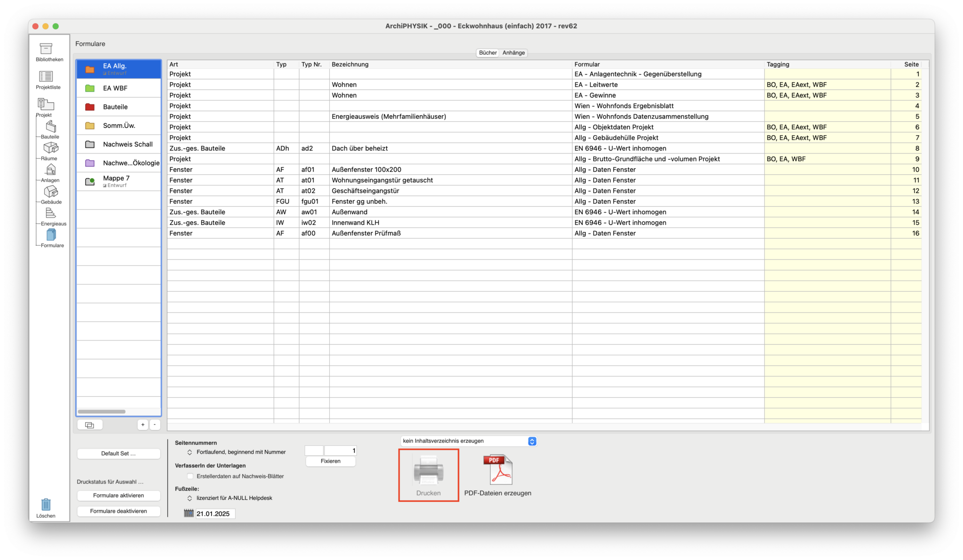The height and width of the screenshot is (560, 963).
Task: Open the calendar date picker
Action: [188, 513]
